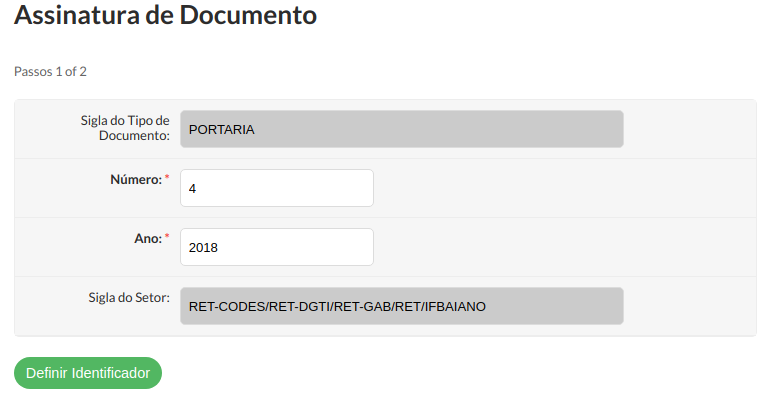This screenshot has width=775, height=403.
Task: Click the Ano label
Action: (147, 239)
